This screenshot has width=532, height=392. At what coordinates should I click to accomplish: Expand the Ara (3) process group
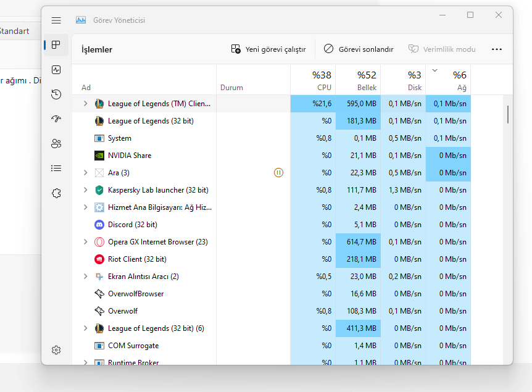(x=86, y=173)
